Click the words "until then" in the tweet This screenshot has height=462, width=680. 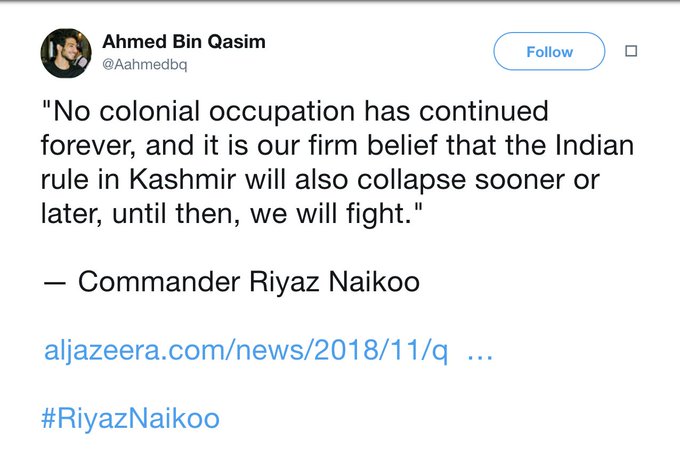click(x=175, y=213)
